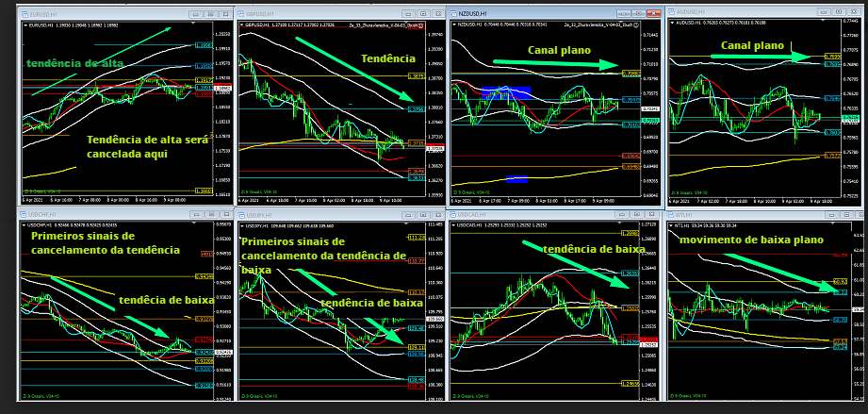Click the EURUSD,H1 chart window icon
Image resolution: width=868 pixels, height=414 pixels.
click(26, 14)
